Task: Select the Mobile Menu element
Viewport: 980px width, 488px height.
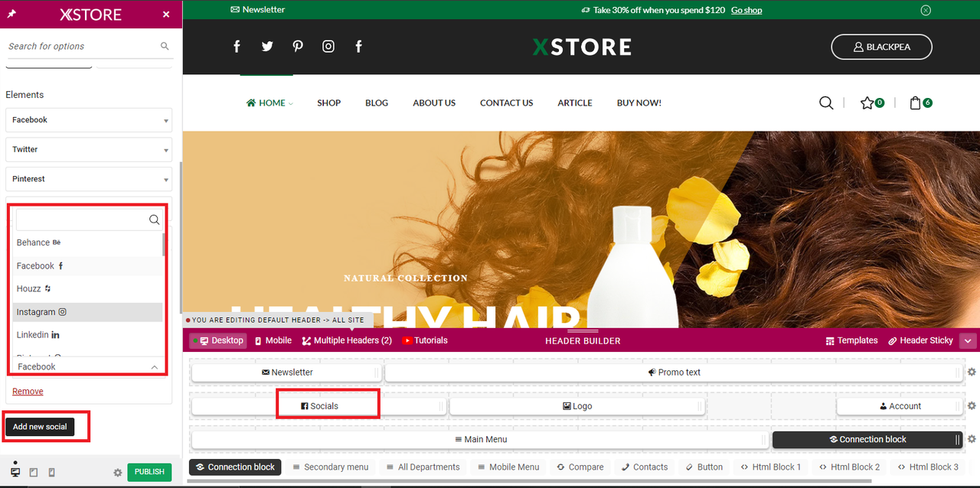Action: [508, 467]
